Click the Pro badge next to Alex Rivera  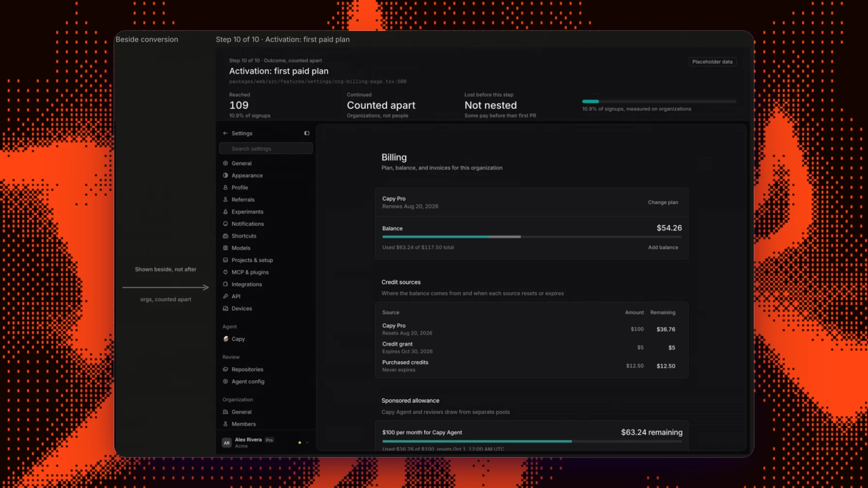[x=269, y=440]
